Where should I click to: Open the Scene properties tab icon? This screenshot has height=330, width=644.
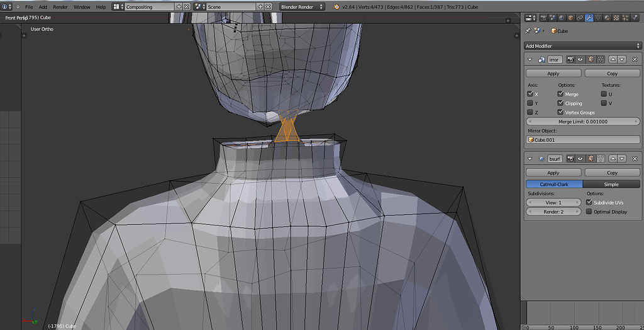click(x=553, y=18)
